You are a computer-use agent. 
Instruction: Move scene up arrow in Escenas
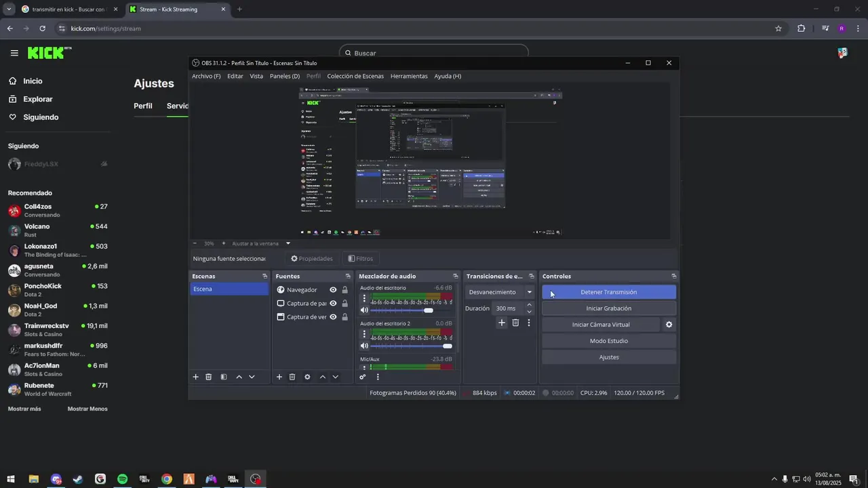point(239,377)
